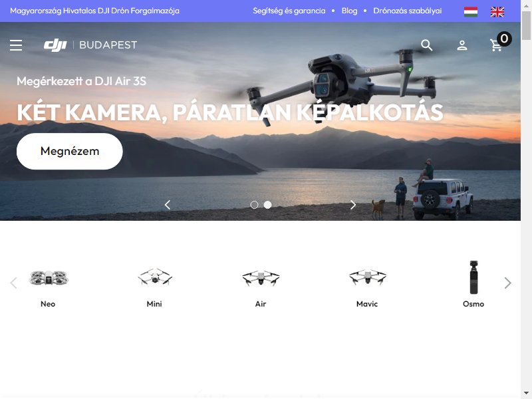
Task: Click the Air category label
Action: click(261, 304)
